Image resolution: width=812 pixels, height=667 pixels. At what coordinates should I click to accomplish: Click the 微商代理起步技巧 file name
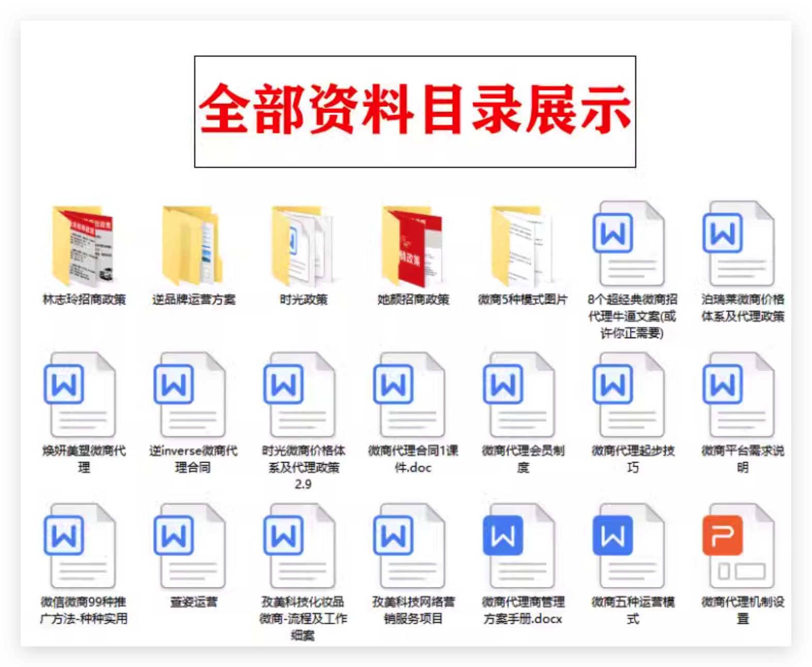coord(633,459)
